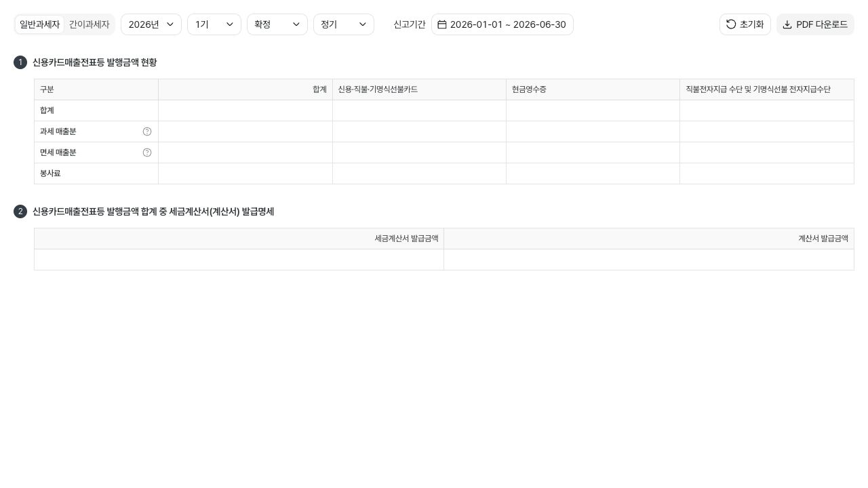Image resolution: width=868 pixels, height=488 pixels.
Task: Click the 구분 column header
Action: click(x=96, y=89)
